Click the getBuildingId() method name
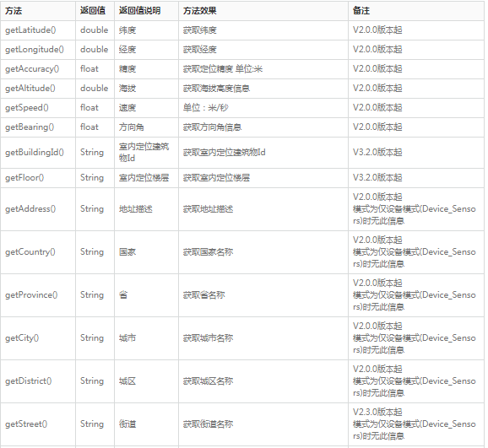 point(35,153)
